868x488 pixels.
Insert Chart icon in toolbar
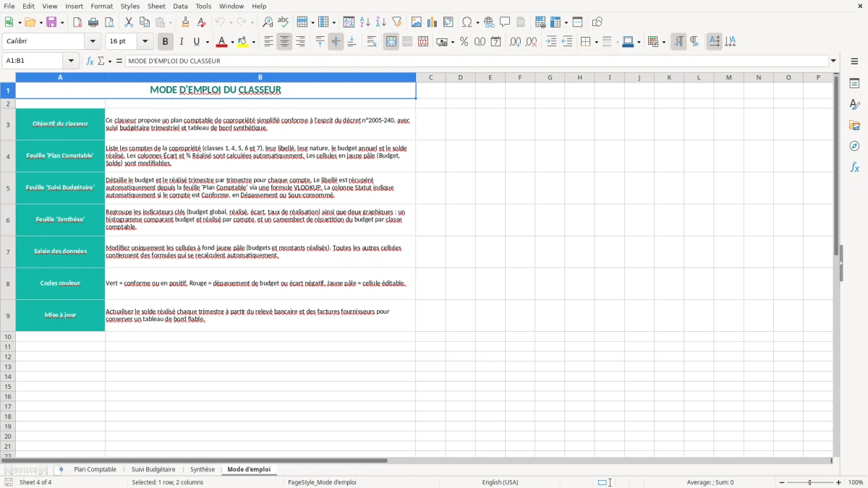(433, 22)
